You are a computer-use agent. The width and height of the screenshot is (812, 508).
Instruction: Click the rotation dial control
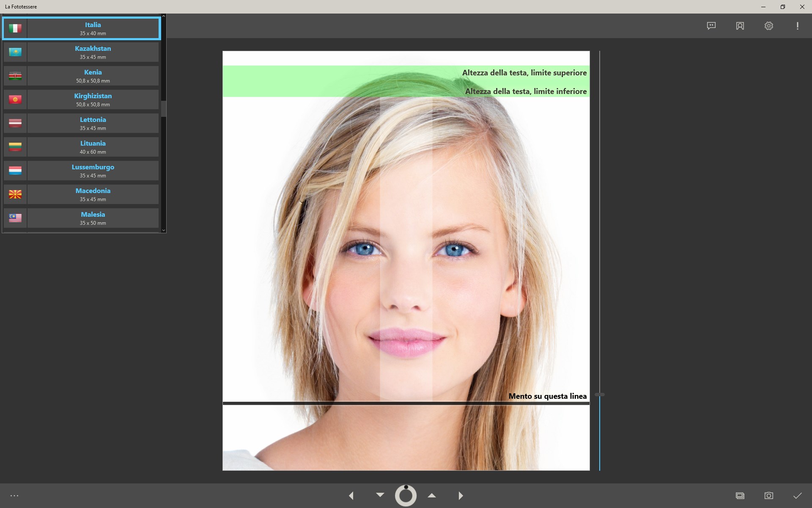[x=406, y=495]
